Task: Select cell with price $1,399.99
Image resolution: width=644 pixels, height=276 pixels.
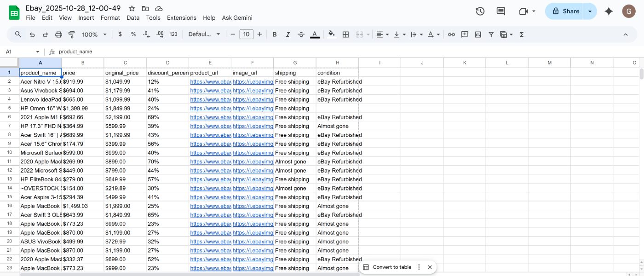Action: point(83,108)
